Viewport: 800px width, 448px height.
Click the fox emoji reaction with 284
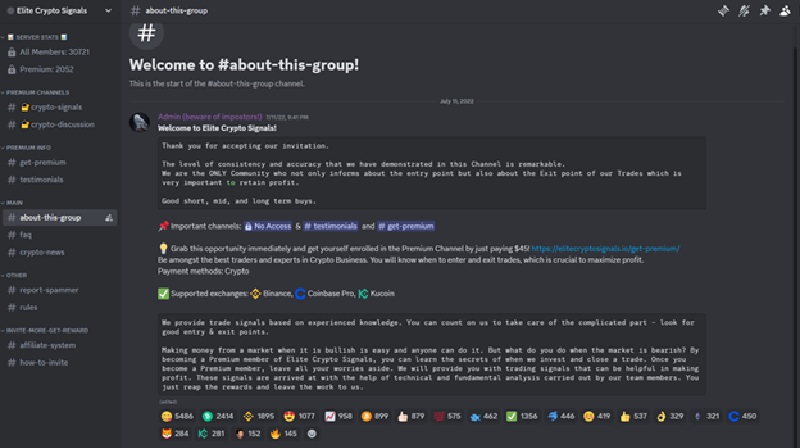174,433
